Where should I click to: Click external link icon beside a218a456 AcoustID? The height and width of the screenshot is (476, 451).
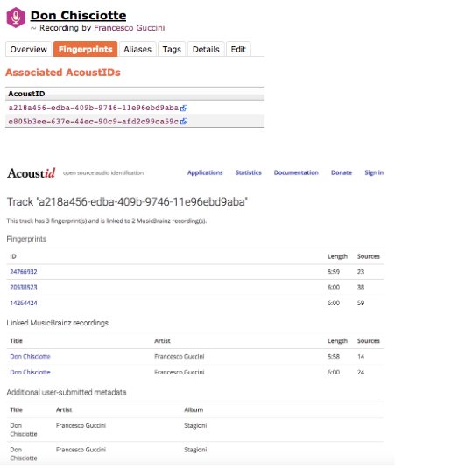click(184, 108)
